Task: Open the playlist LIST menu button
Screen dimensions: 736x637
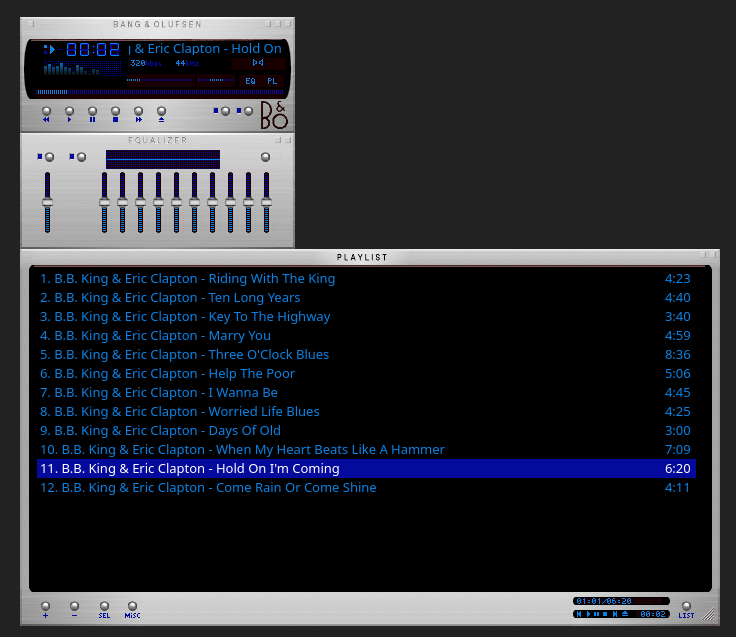Action: click(x=686, y=609)
